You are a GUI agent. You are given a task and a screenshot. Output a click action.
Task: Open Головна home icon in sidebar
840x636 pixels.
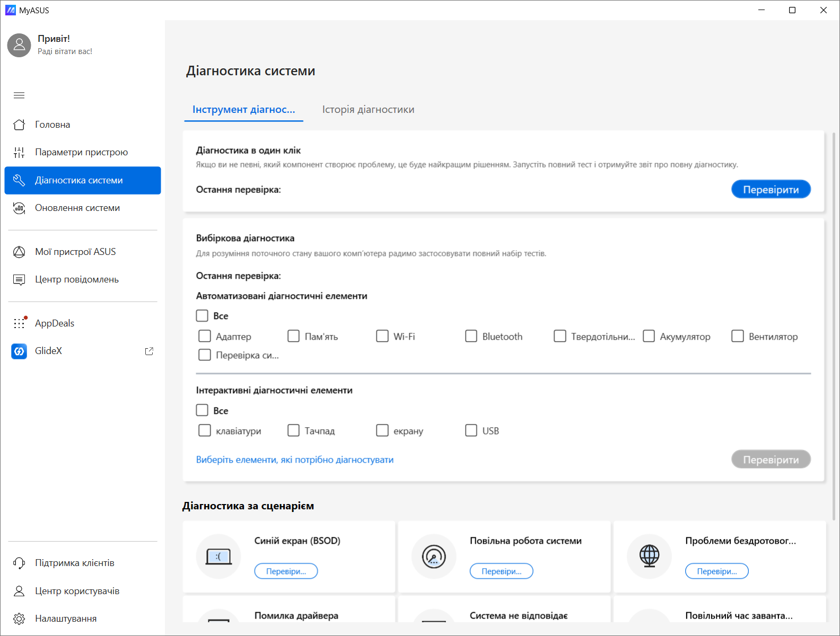pos(19,125)
